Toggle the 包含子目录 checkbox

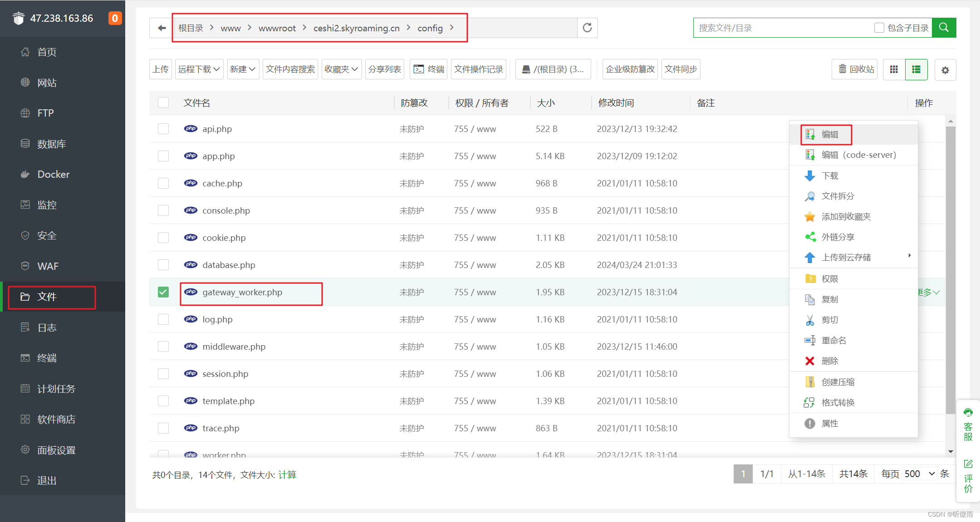tap(879, 28)
